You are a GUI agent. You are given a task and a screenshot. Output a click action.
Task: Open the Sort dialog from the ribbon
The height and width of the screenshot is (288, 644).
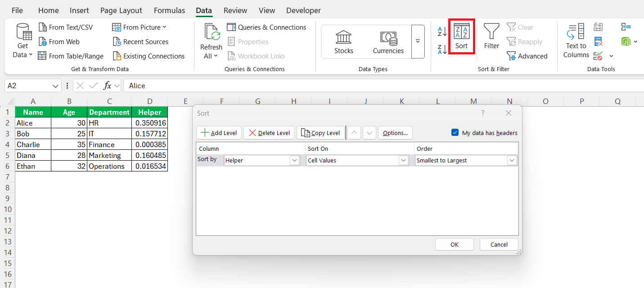[462, 37]
